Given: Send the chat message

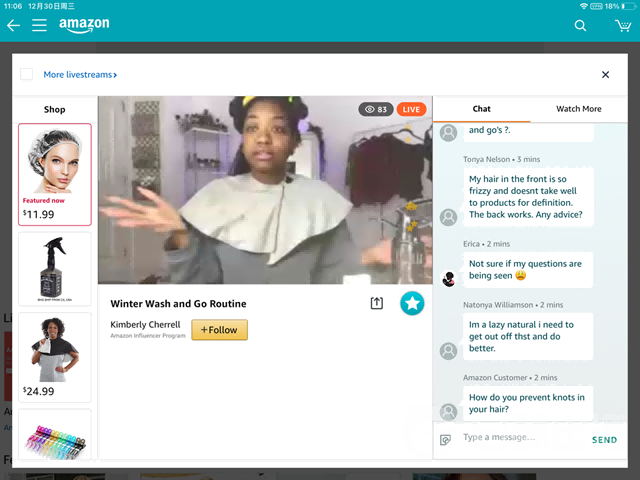Looking at the screenshot, I should click(x=604, y=440).
